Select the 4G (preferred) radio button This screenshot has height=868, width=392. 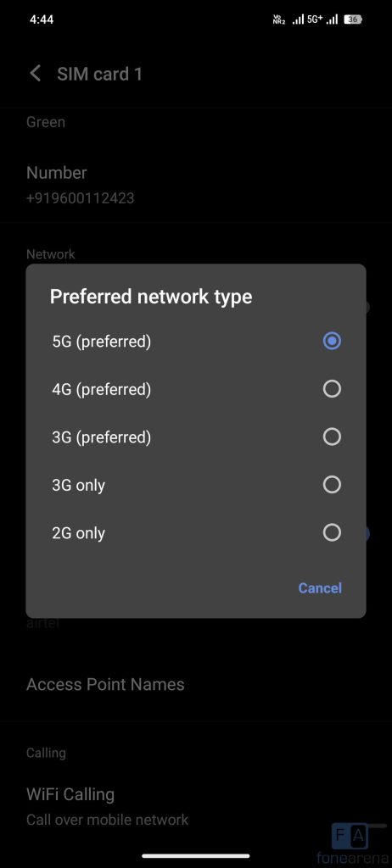coord(332,389)
